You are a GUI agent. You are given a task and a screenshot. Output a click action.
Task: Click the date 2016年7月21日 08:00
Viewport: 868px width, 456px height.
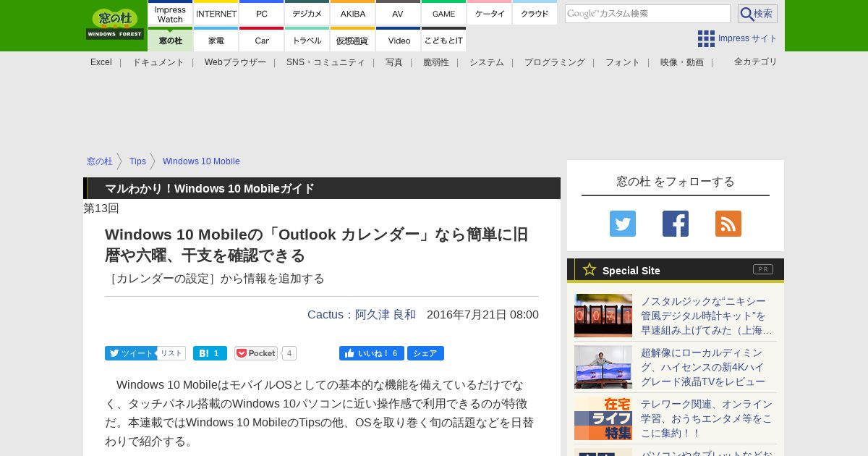click(482, 315)
